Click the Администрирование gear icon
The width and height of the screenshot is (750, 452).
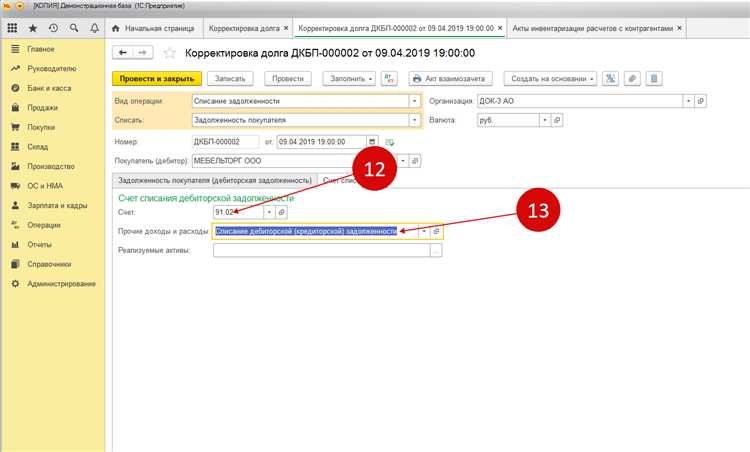(15, 284)
